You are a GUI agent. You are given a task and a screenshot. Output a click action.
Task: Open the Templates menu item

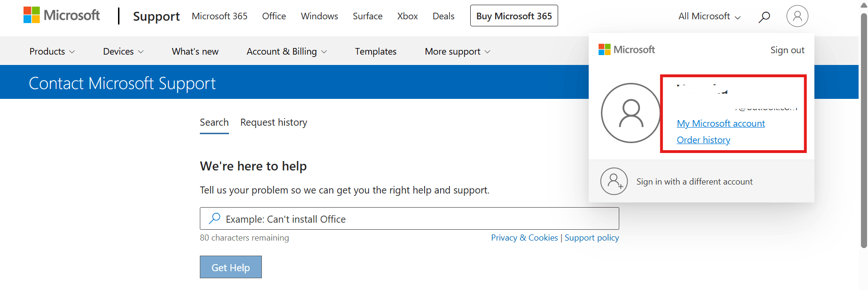tap(376, 51)
